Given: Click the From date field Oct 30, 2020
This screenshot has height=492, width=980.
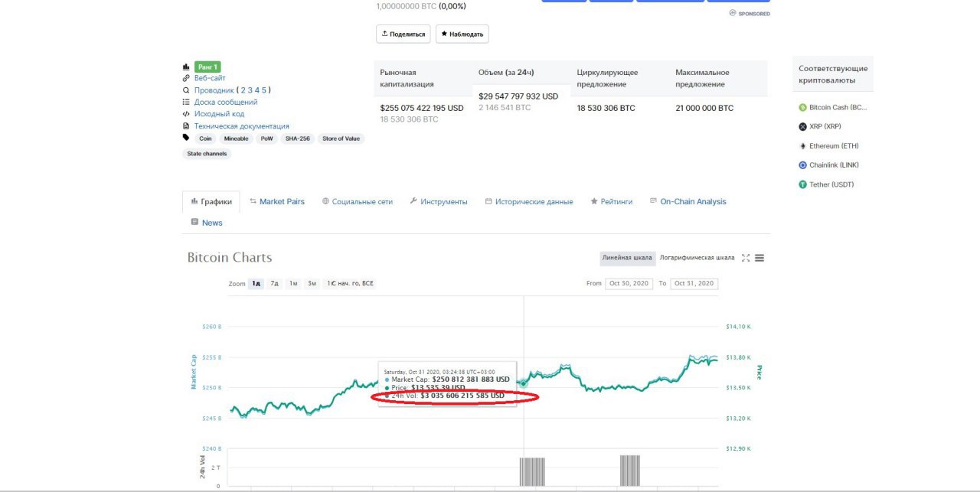Looking at the screenshot, I should [x=629, y=284].
